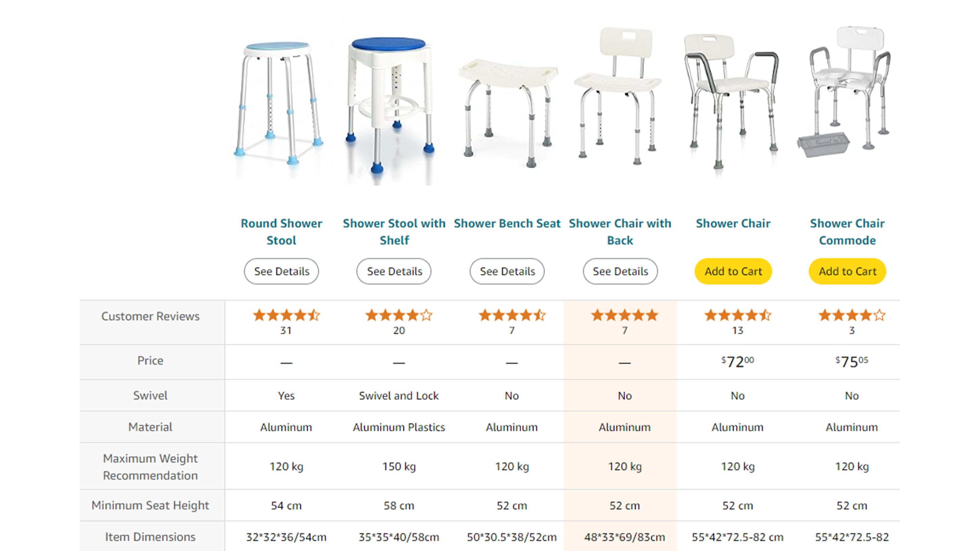Click the Shower Chair Commode title link
This screenshot has height=551, width=980.
tap(847, 231)
